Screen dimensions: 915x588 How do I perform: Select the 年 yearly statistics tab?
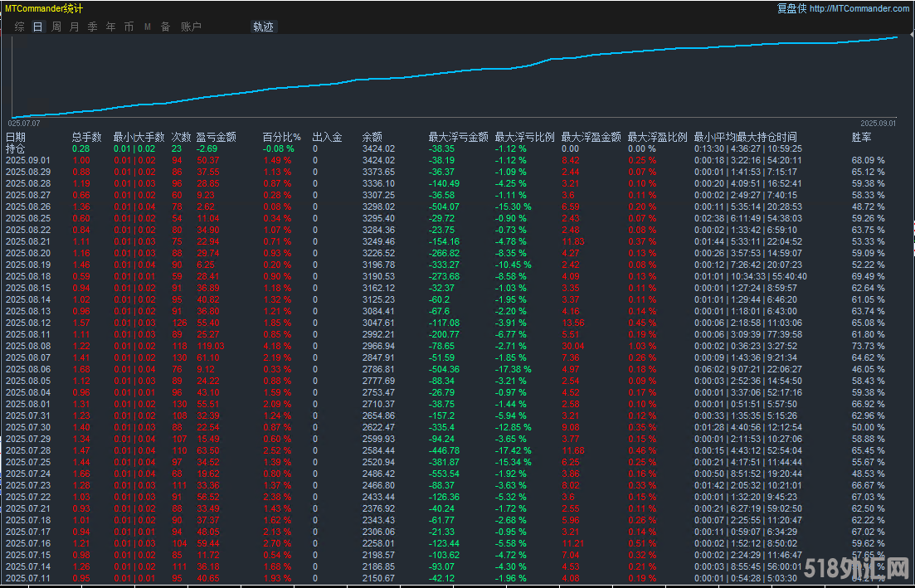[x=111, y=27]
